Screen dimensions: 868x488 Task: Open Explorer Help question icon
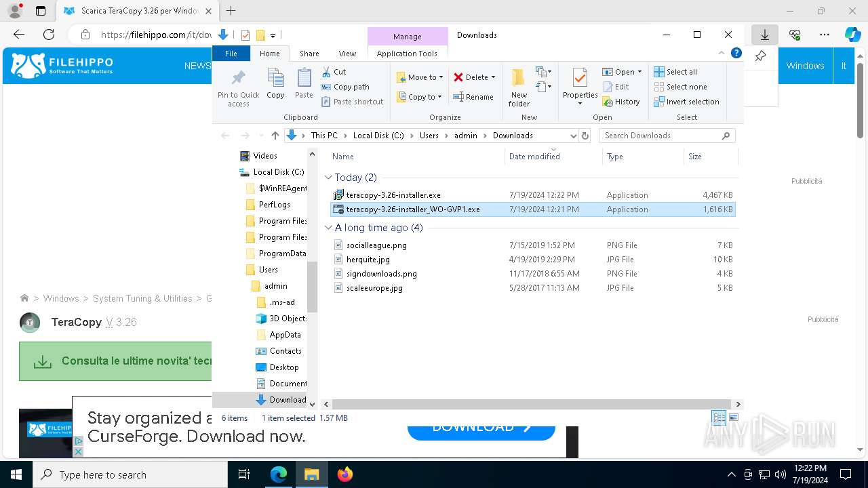pyautogui.click(x=736, y=54)
